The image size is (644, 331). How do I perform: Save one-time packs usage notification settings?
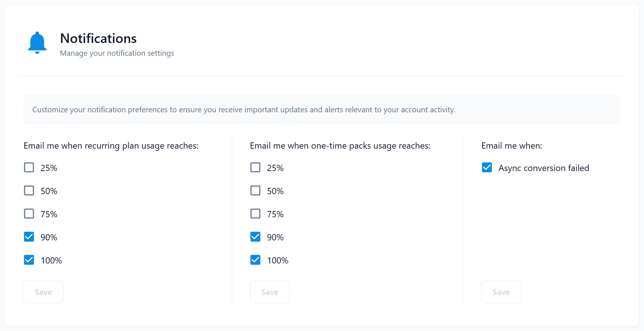[270, 292]
